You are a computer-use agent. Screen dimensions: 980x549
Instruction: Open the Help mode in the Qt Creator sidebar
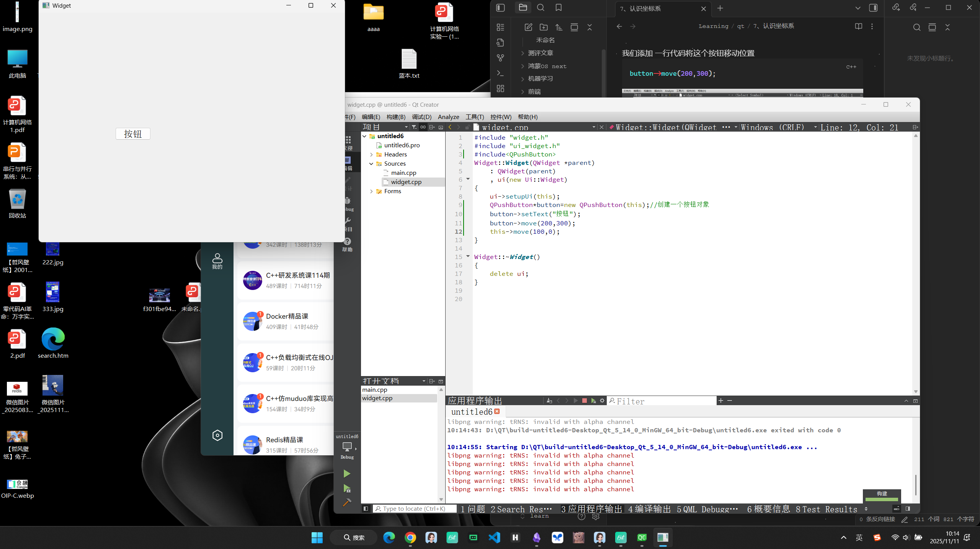pyautogui.click(x=347, y=244)
